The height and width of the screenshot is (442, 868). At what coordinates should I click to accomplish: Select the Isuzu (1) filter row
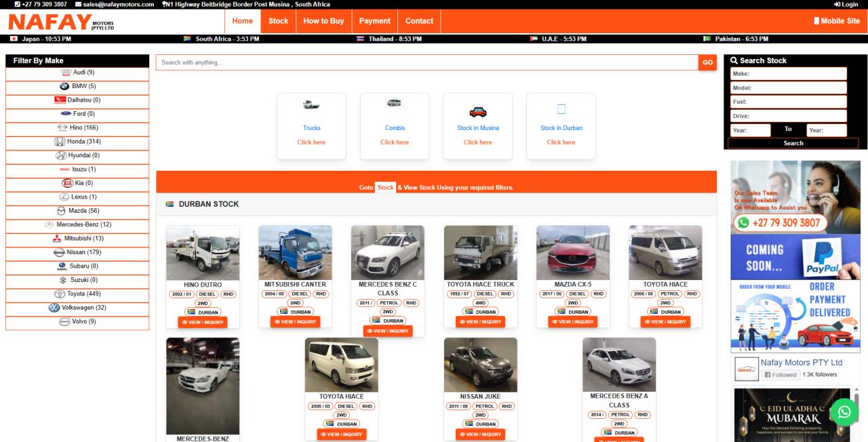point(77,169)
